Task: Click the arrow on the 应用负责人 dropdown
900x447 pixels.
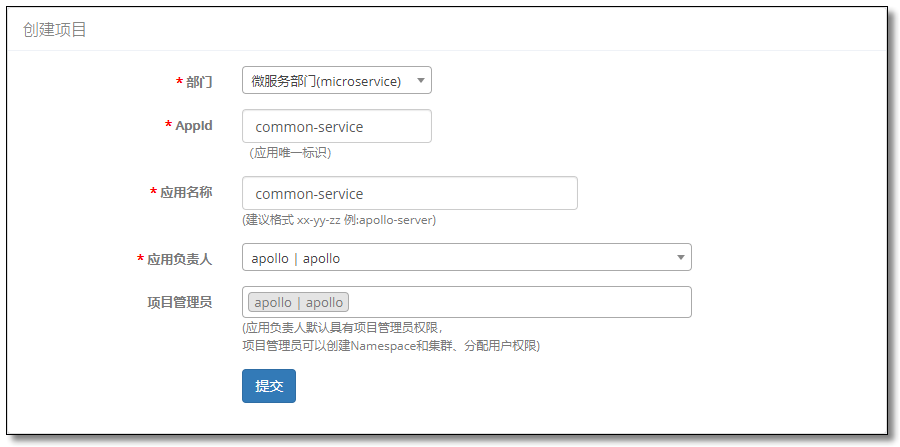Action: (x=681, y=258)
